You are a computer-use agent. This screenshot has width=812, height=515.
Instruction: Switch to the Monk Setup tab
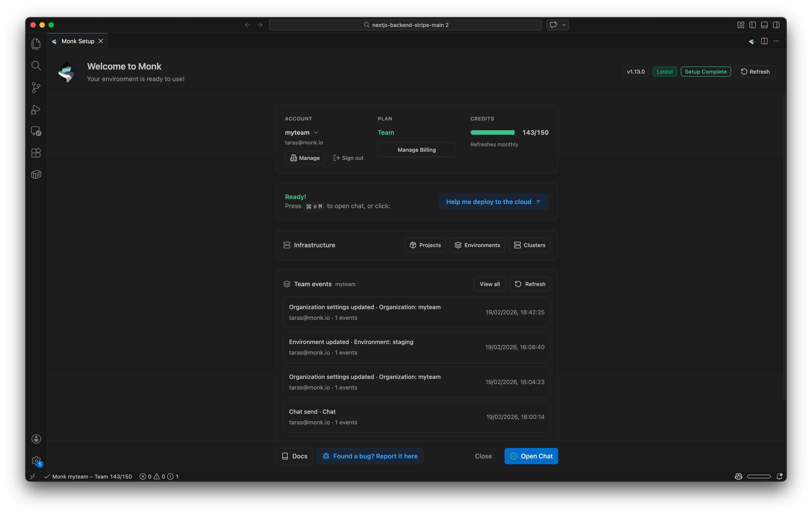click(x=77, y=41)
